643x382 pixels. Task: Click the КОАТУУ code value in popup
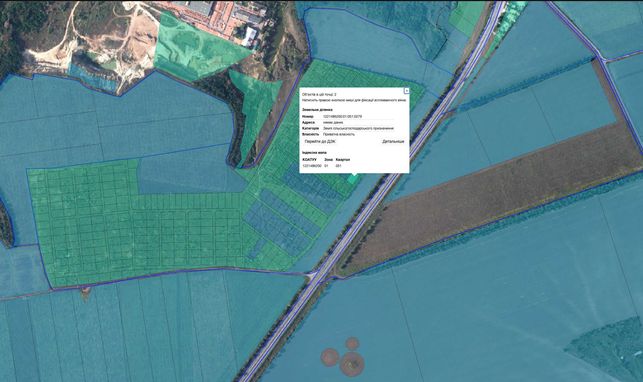(x=312, y=166)
